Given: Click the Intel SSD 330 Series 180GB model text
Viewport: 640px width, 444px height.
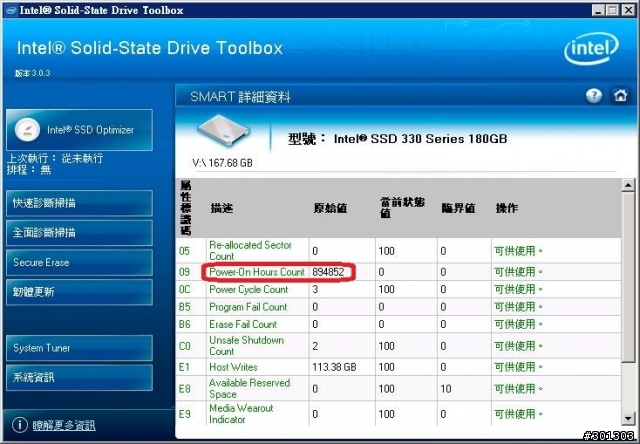Looking at the screenshot, I should coord(420,139).
